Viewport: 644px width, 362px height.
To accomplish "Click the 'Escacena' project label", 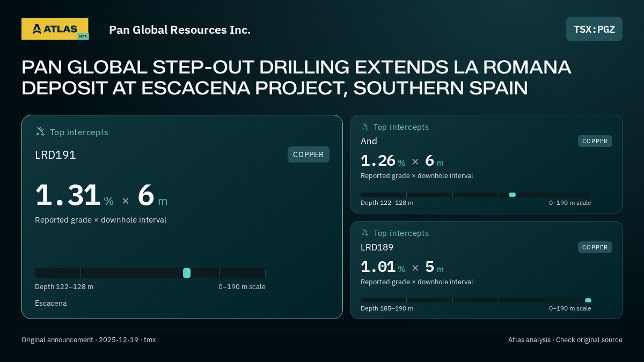I will [51, 303].
